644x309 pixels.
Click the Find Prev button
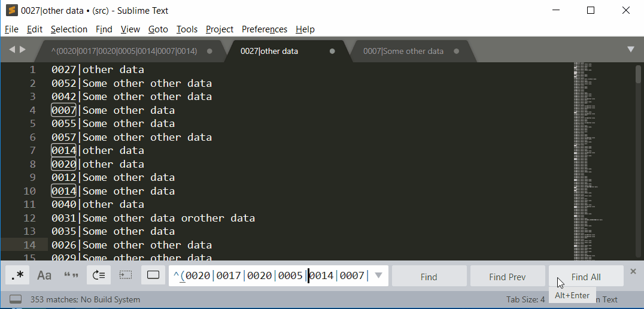coord(507,277)
